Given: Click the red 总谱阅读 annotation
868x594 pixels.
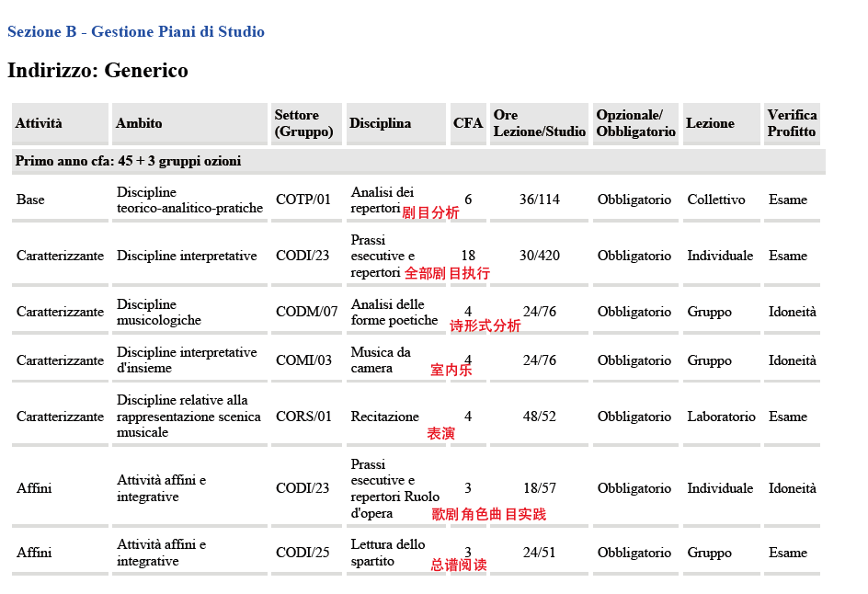Looking at the screenshot, I should pos(459,565).
